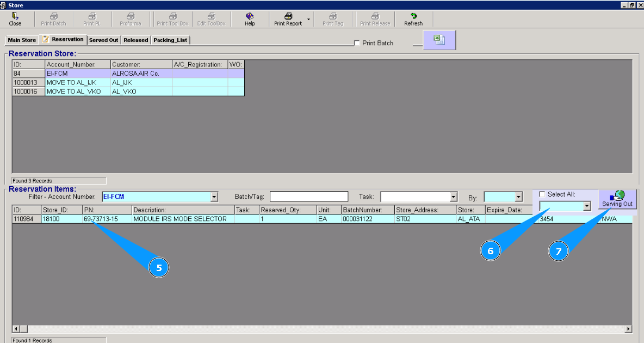Open the dropdown below Select All
Image resolution: width=644 pixels, height=343 pixels.
click(587, 206)
